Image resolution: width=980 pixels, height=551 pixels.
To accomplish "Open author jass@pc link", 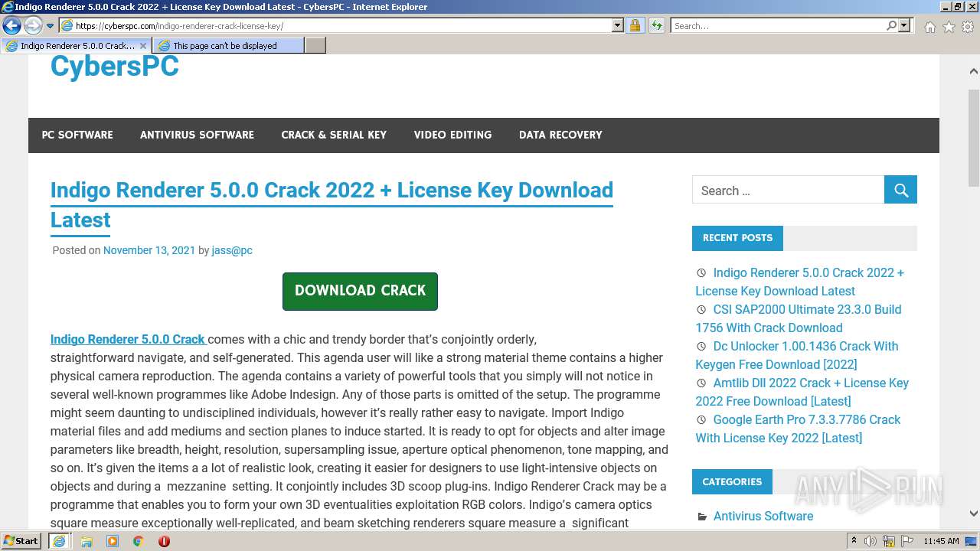I will click(x=232, y=250).
